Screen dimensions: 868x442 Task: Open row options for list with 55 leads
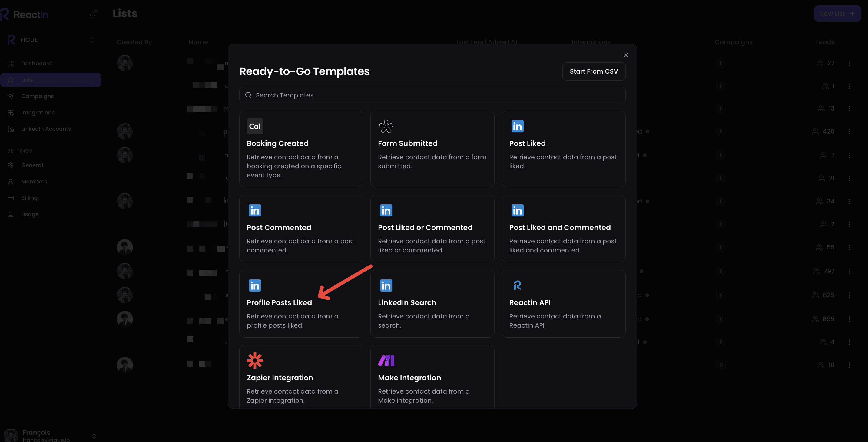click(x=849, y=247)
